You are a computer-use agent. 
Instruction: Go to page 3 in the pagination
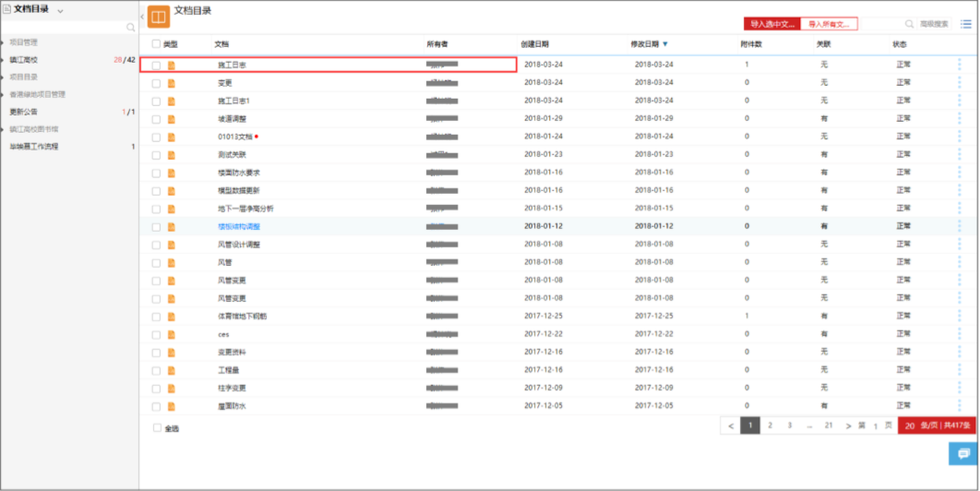click(x=789, y=425)
